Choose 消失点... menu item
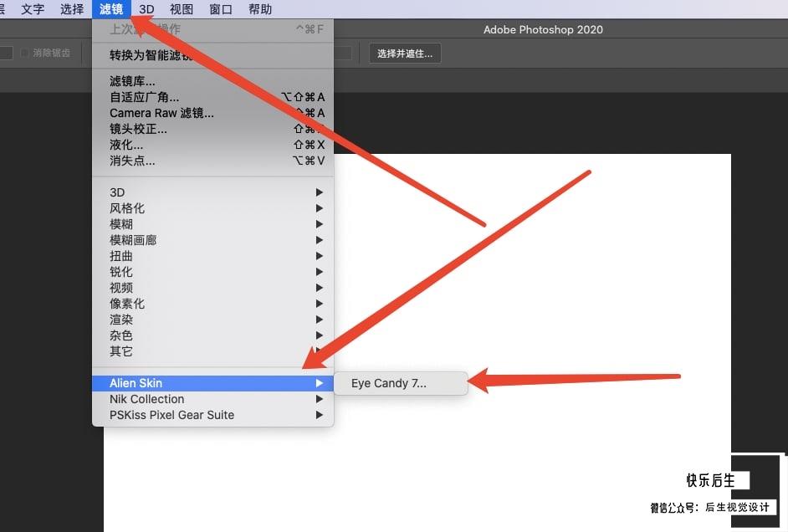The image size is (788, 532). [212, 161]
